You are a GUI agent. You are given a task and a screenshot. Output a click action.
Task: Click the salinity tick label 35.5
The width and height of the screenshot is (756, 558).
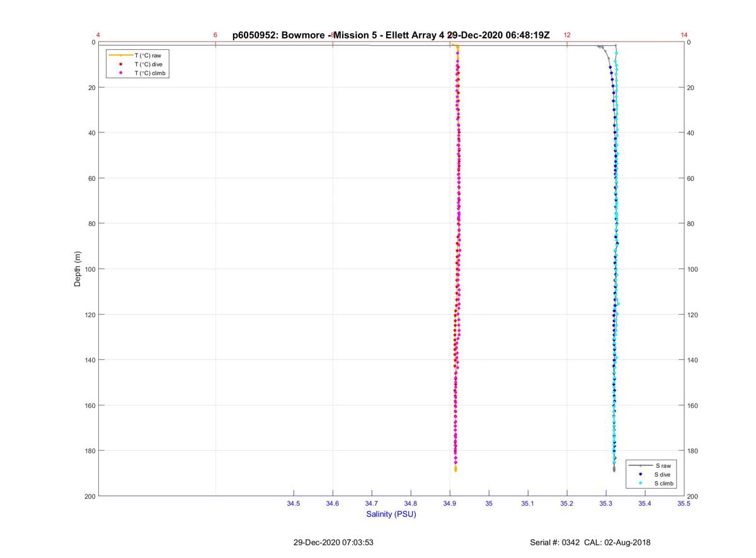684,504
